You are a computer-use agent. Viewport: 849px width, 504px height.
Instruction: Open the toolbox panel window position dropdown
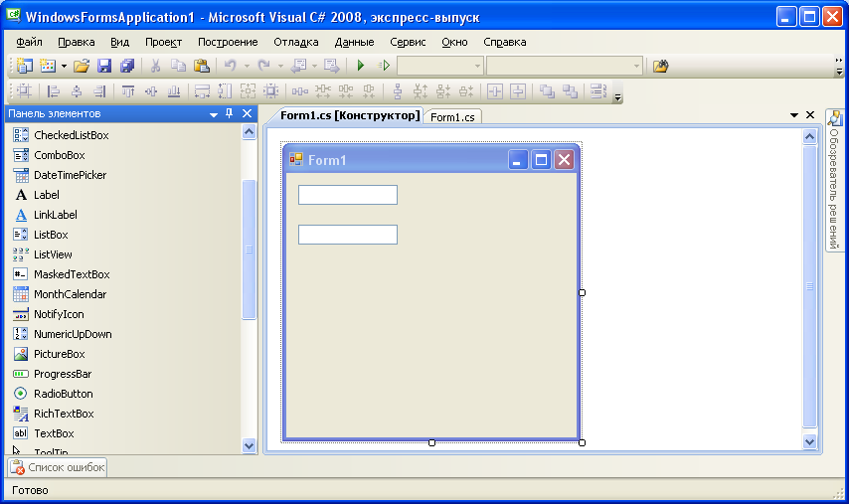tap(214, 114)
